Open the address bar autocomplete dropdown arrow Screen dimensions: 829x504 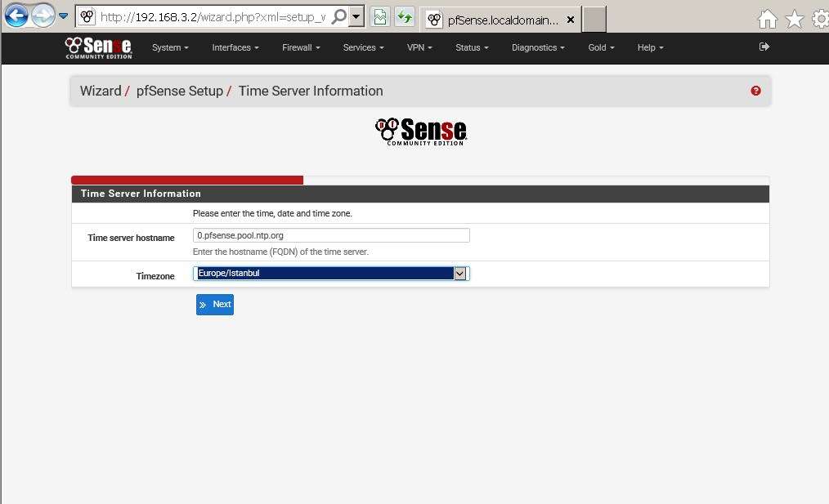point(356,17)
